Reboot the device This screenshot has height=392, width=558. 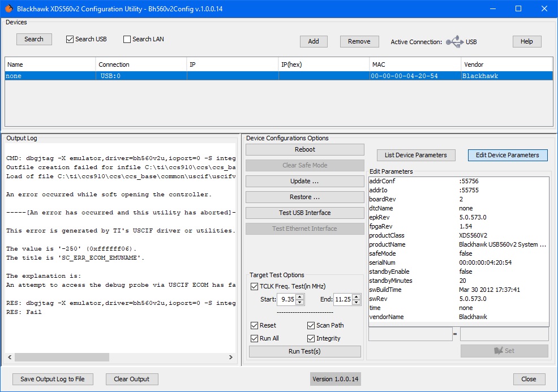click(x=305, y=149)
